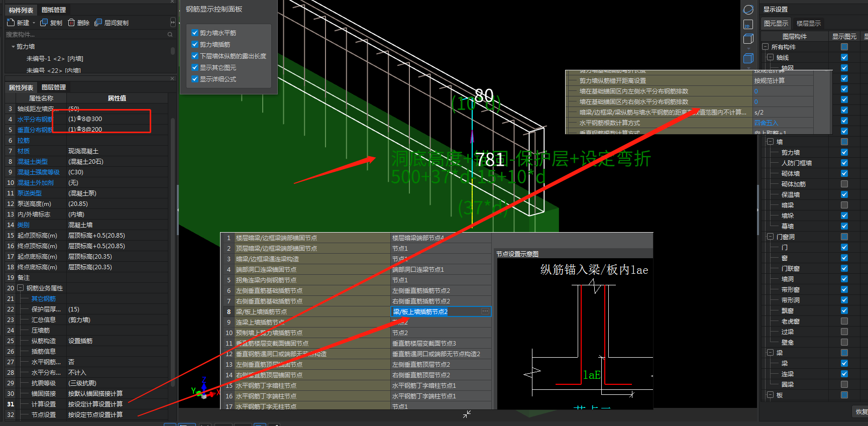Click the 层间复制 inter-floor copy icon
Image resolution: width=868 pixels, height=426 pixels.
(x=98, y=23)
